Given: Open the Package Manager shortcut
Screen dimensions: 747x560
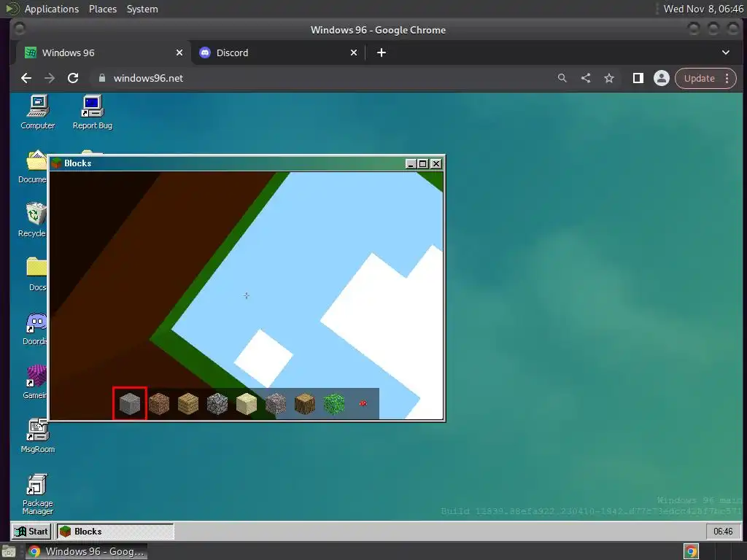Looking at the screenshot, I should pos(38,494).
